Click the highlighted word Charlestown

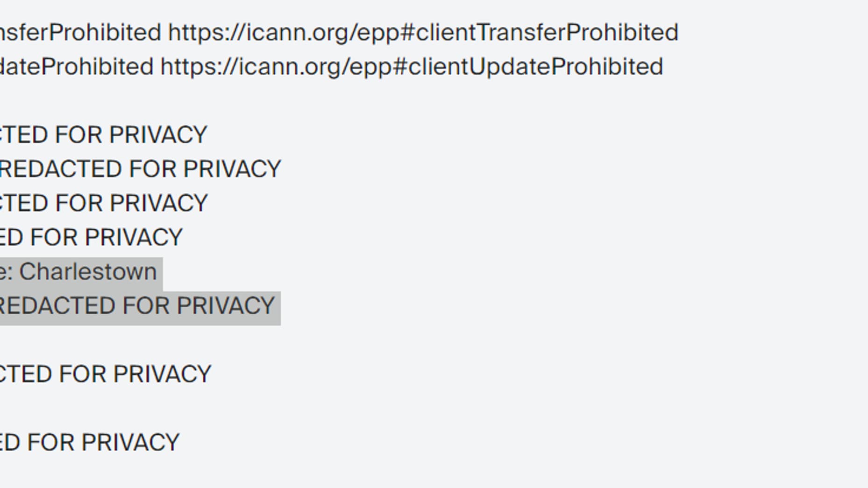pos(88,272)
